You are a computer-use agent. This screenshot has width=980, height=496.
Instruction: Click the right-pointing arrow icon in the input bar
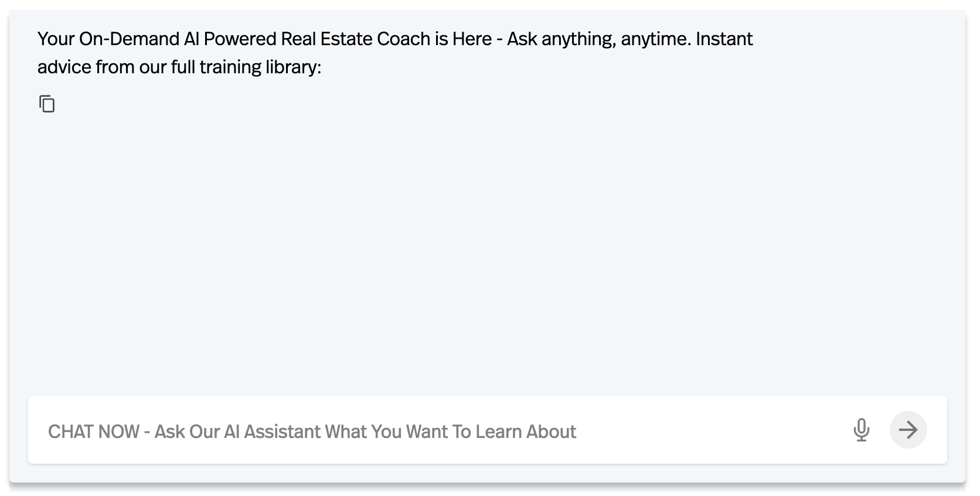(908, 430)
